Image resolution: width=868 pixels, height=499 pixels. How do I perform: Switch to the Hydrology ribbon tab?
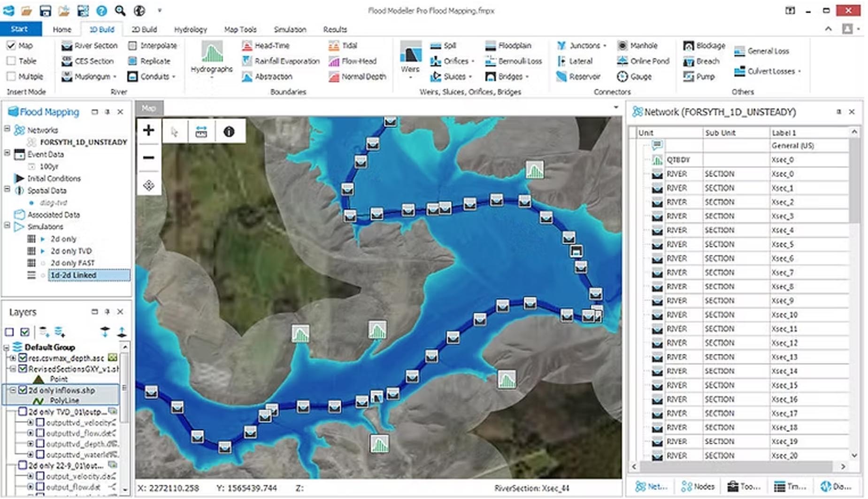tap(190, 29)
